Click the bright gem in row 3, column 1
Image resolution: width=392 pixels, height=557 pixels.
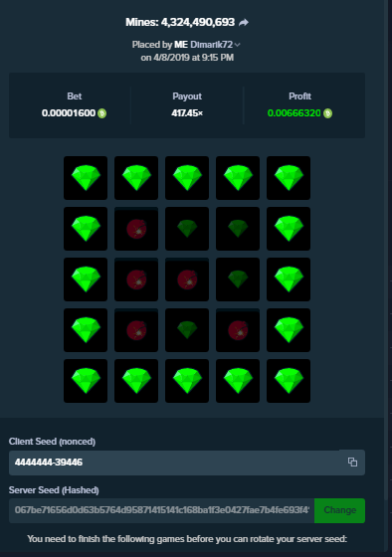coord(86,279)
